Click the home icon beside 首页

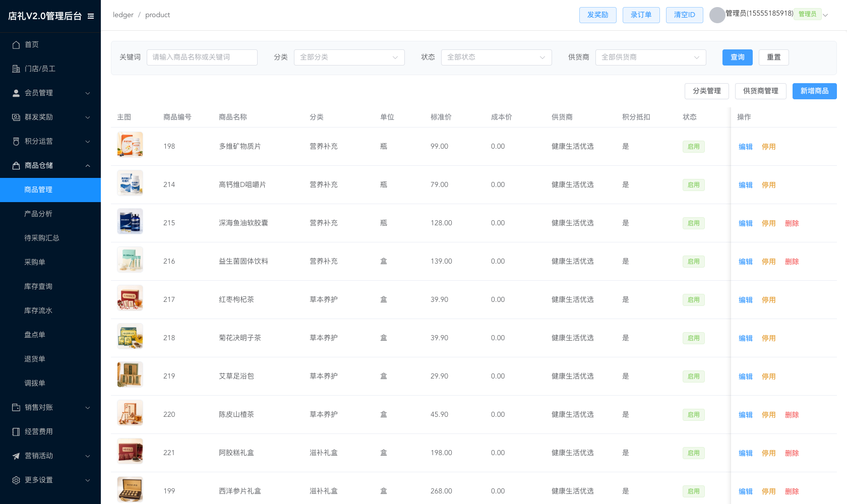coord(16,44)
